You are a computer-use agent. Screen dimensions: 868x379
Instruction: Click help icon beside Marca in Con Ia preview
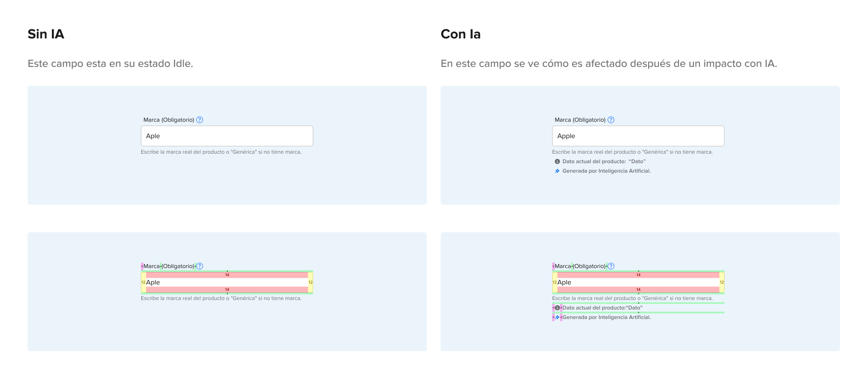click(x=611, y=120)
